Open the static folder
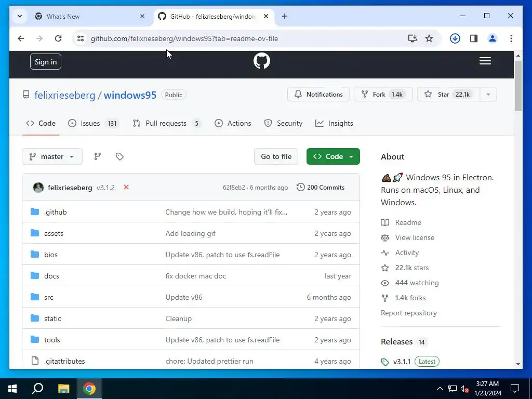The width and height of the screenshot is (532, 399). click(x=52, y=318)
